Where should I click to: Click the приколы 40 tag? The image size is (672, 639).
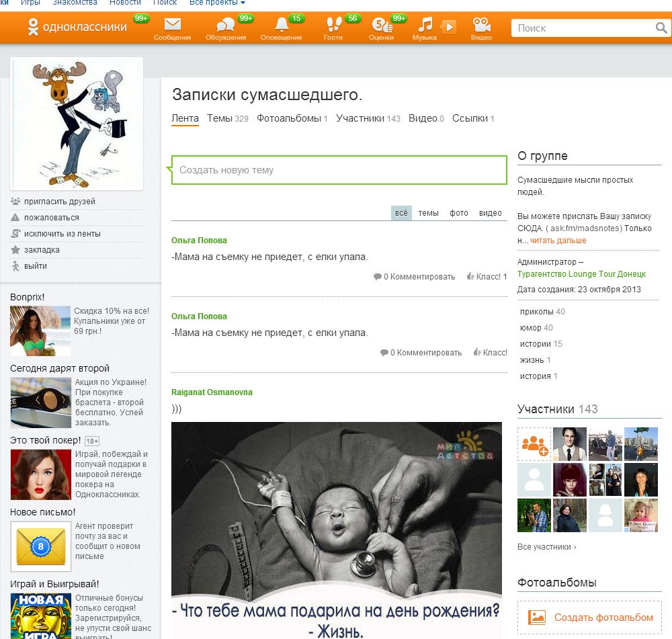point(542,312)
